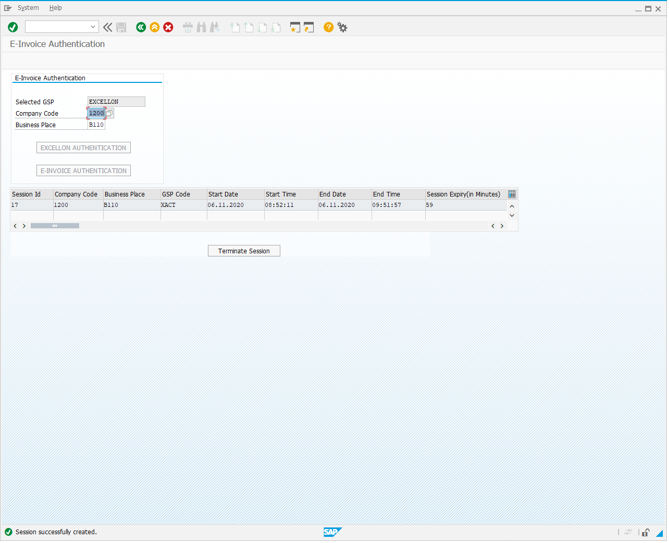This screenshot has height=543, width=669.
Task: Click Session Expiry(in Minutes) column header
Action: pyautogui.click(x=466, y=194)
